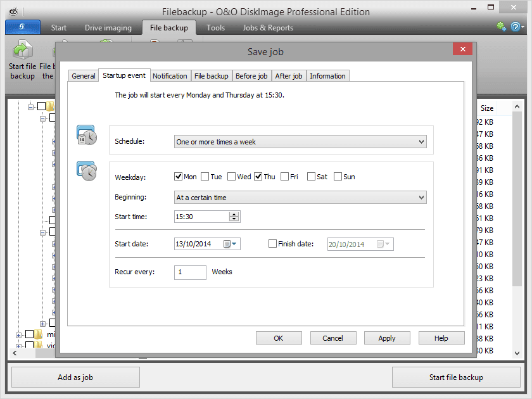This screenshot has width=532, height=399.
Task: Open the Jobs & Reports ribbon tab
Action: click(x=268, y=28)
